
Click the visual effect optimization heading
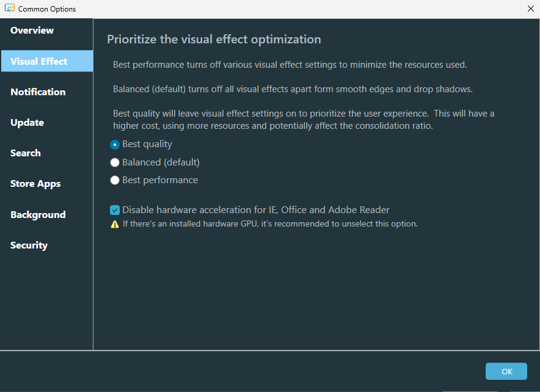tap(214, 40)
